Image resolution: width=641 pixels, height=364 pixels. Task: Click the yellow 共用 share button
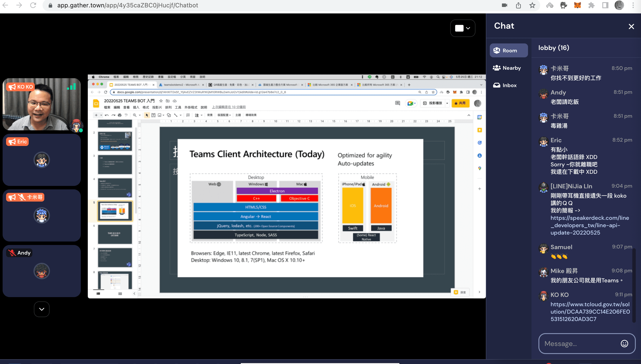pos(460,103)
